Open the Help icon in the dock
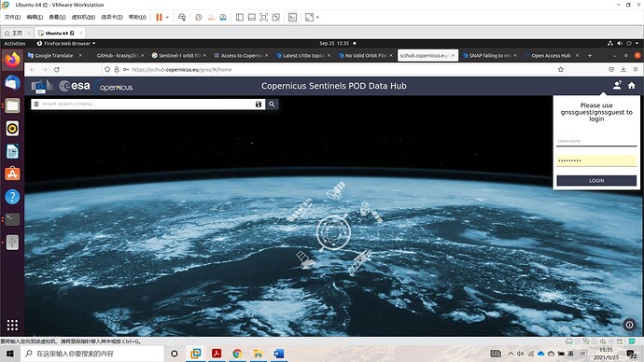644x362 pixels. coord(12,197)
